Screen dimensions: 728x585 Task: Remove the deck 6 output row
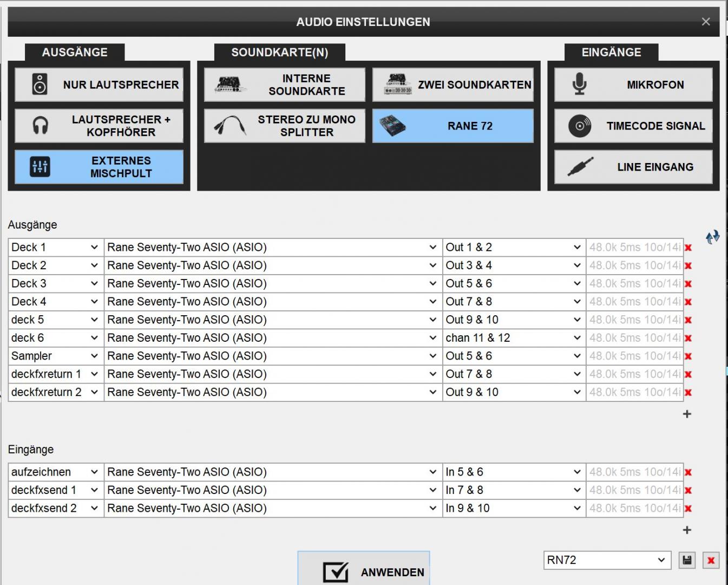[x=688, y=338]
